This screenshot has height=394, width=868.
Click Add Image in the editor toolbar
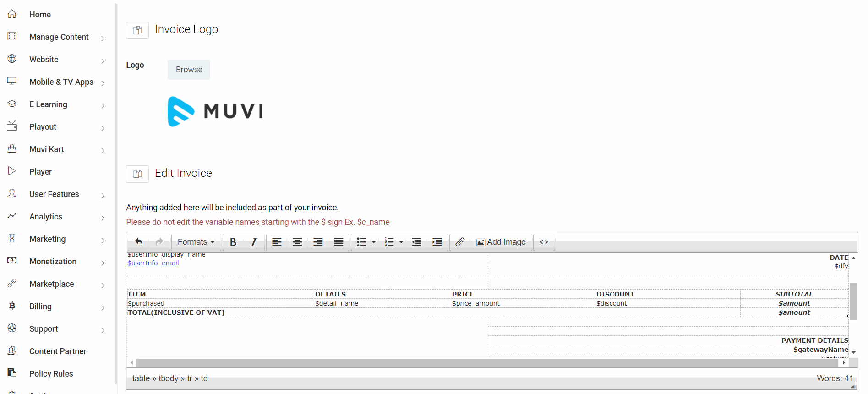point(501,242)
